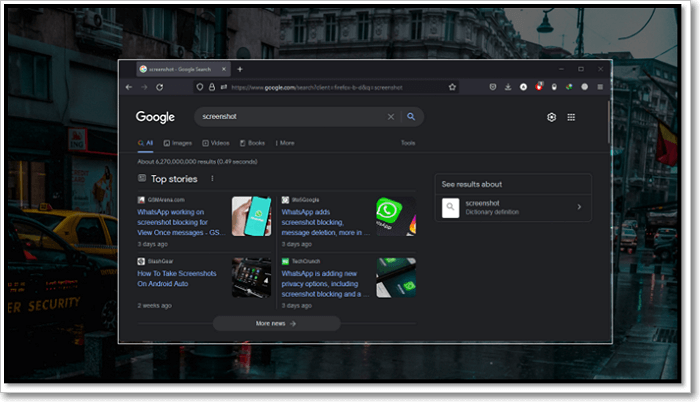Open 'WhatsApp adds screenshot blocking' 9to5Google story
The height and width of the screenshot is (402, 700).
pyautogui.click(x=325, y=222)
